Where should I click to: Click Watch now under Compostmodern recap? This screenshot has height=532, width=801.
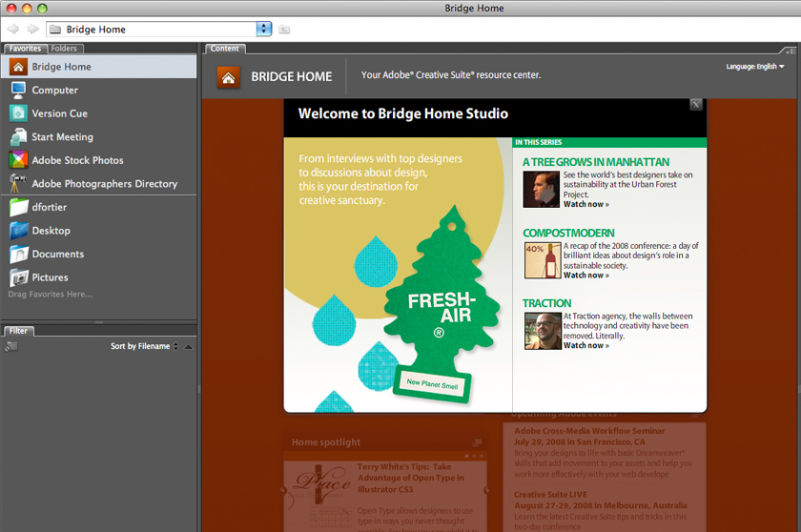(x=585, y=276)
